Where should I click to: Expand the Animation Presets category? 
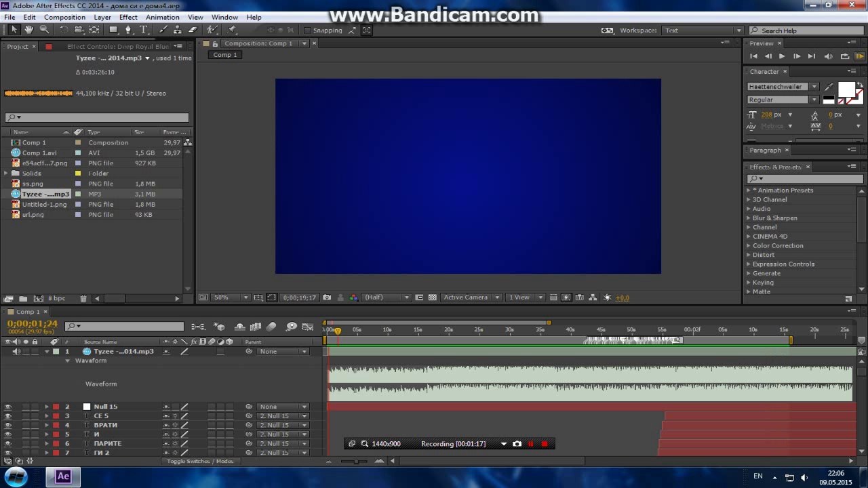click(x=749, y=190)
